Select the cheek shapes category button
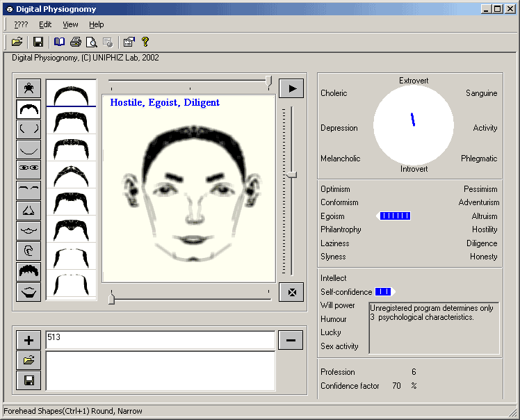This screenshot has width=520, height=420. pos(29,129)
